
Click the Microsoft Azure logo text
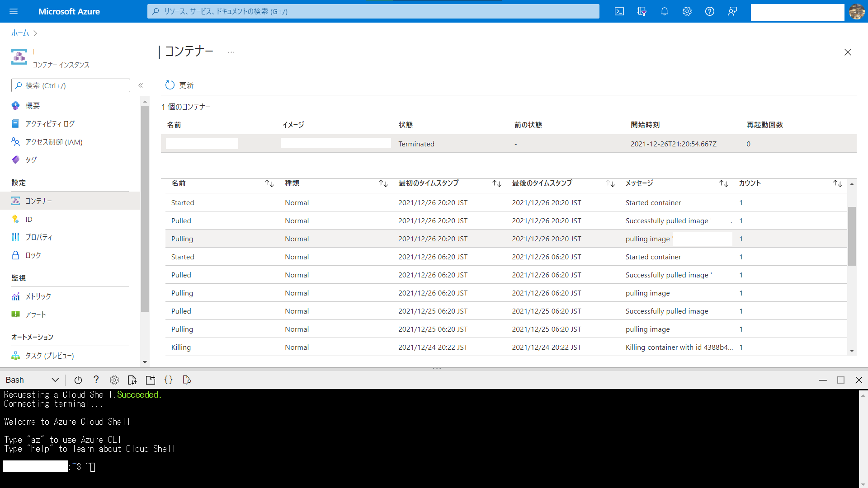(69, 11)
